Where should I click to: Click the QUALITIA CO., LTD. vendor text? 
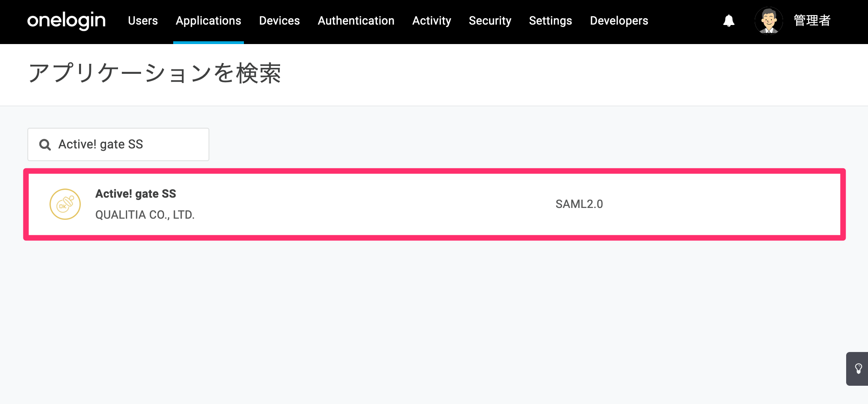tap(145, 215)
